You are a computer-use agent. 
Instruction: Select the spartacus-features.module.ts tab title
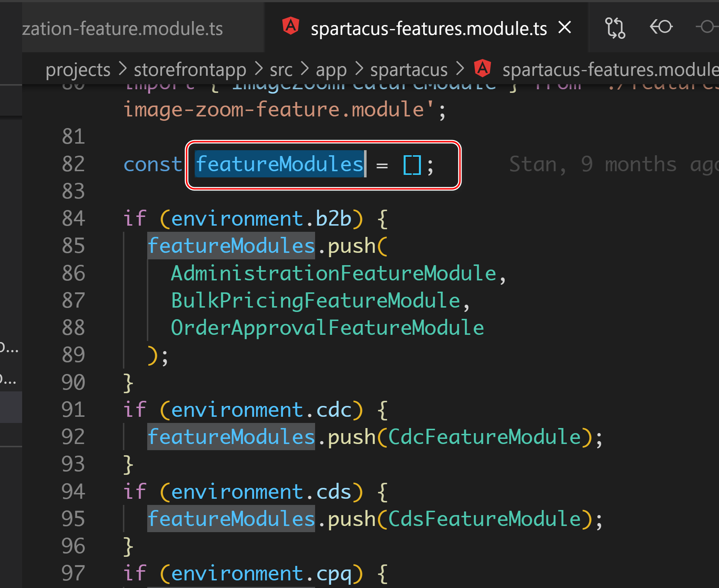[x=429, y=29]
